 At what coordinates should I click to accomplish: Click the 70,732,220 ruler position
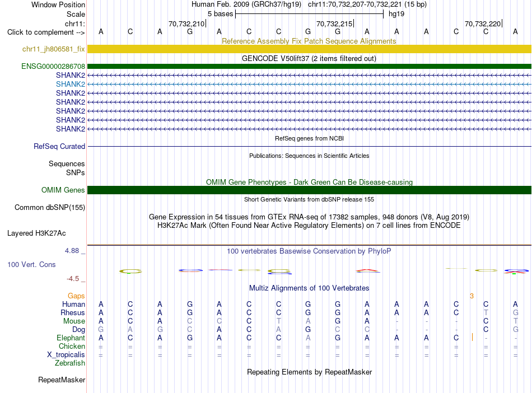[483, 24]
